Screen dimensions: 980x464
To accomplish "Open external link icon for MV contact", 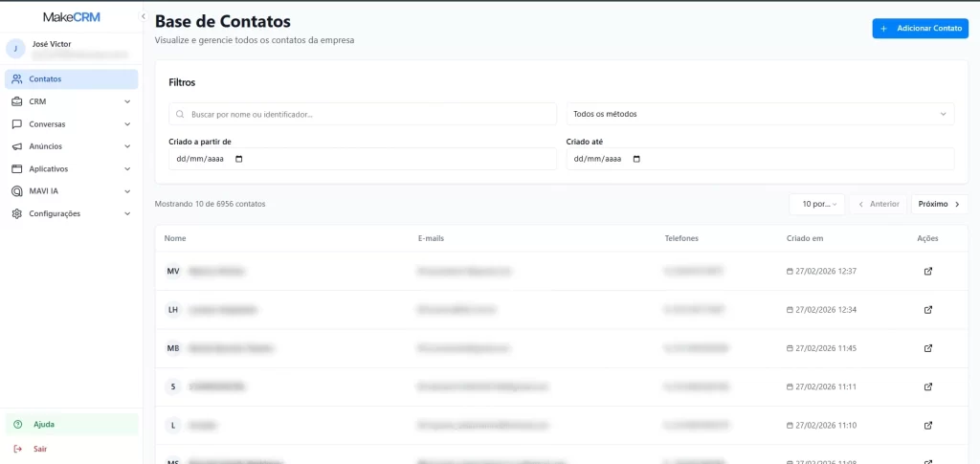I will click(x=927, y=271).
